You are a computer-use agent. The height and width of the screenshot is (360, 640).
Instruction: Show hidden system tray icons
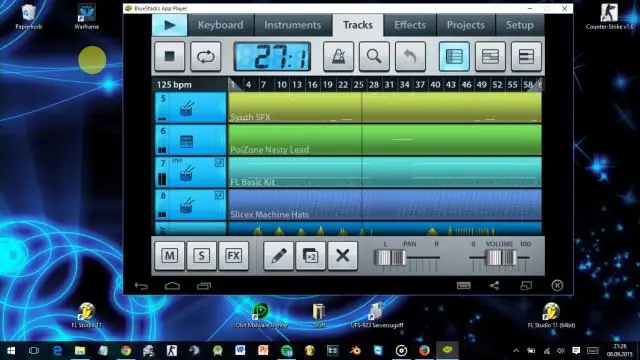516,351
